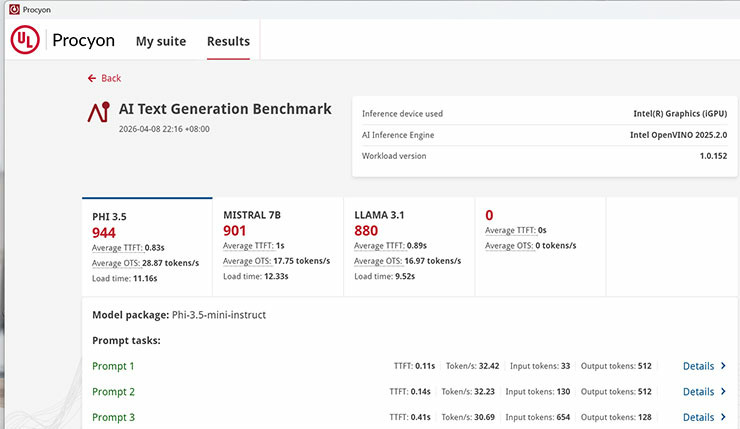Click Load time 12.33s text
The width and height of the screenshot is (740, 429).
click(x=256, y=277)
